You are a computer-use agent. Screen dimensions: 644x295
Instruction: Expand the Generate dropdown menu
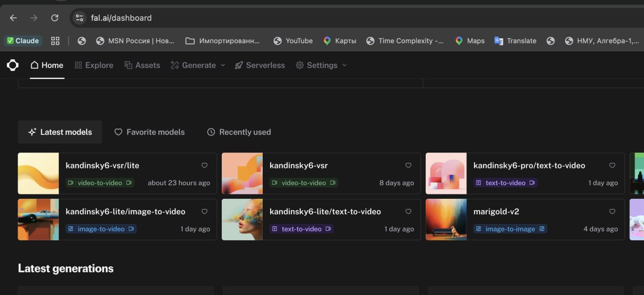(x=198, y=65)
